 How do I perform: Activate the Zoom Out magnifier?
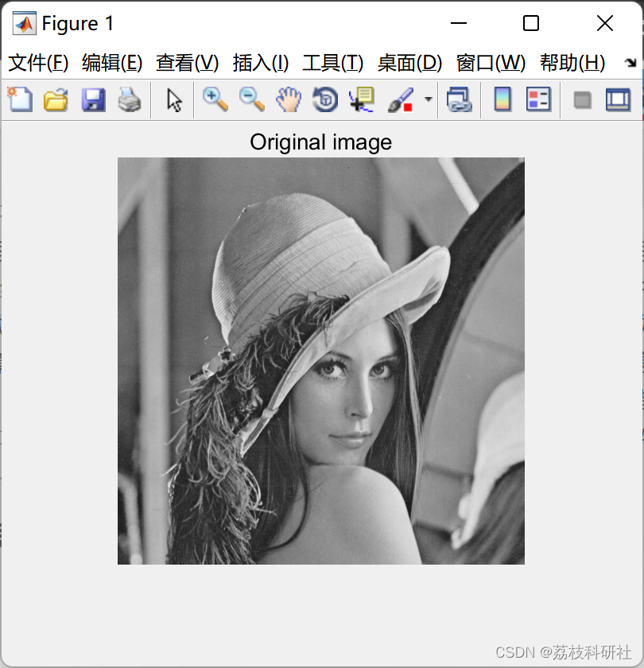252,99
